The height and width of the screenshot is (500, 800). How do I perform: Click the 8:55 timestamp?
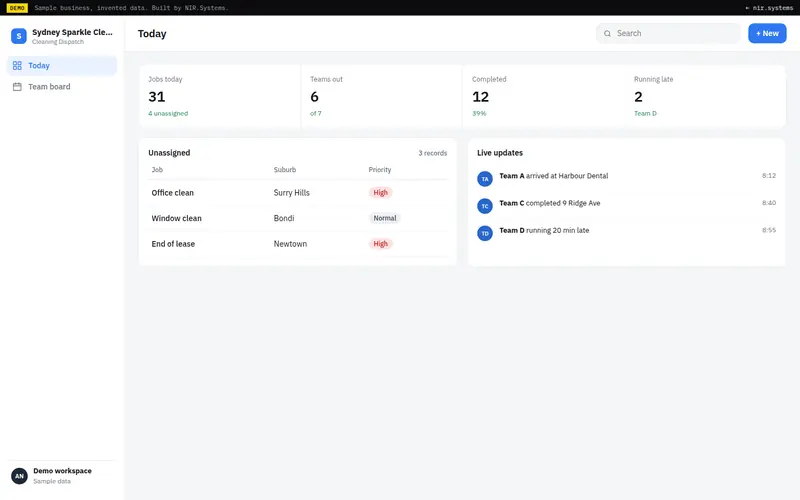[x=769, y=230]
